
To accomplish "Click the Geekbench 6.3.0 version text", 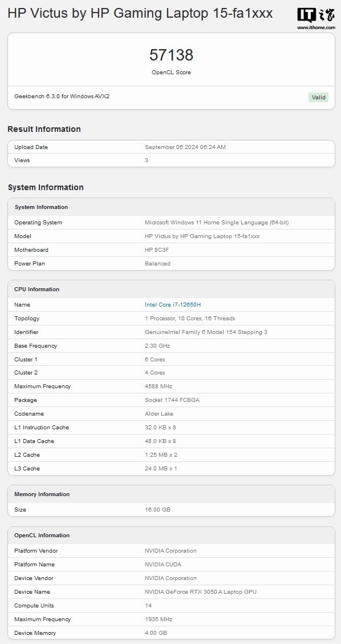I will pos(62,96).
